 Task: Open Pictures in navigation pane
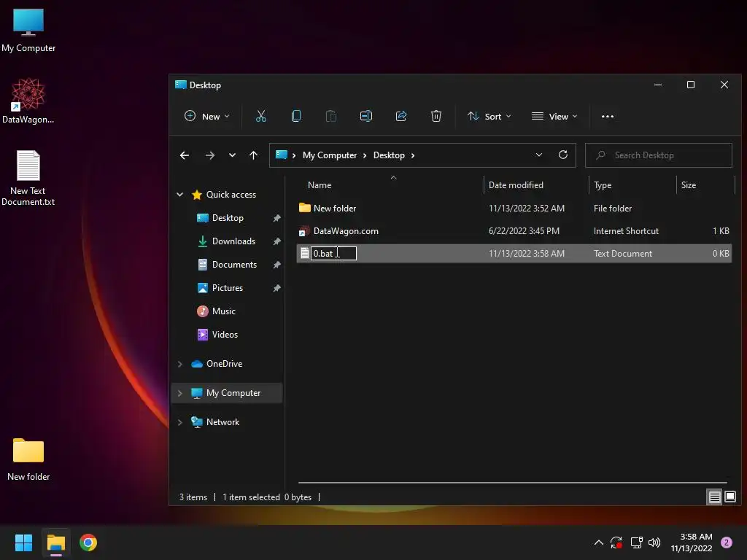click(x=228, y=287)
